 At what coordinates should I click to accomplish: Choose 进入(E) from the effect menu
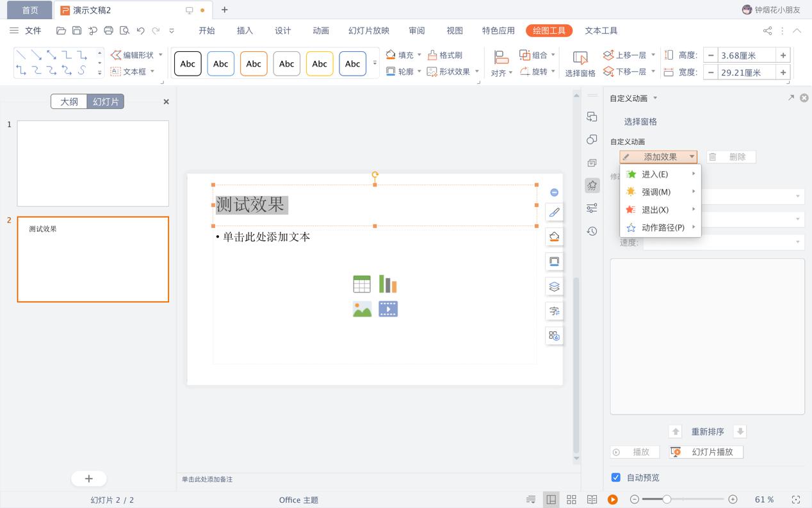pos(654,174)
